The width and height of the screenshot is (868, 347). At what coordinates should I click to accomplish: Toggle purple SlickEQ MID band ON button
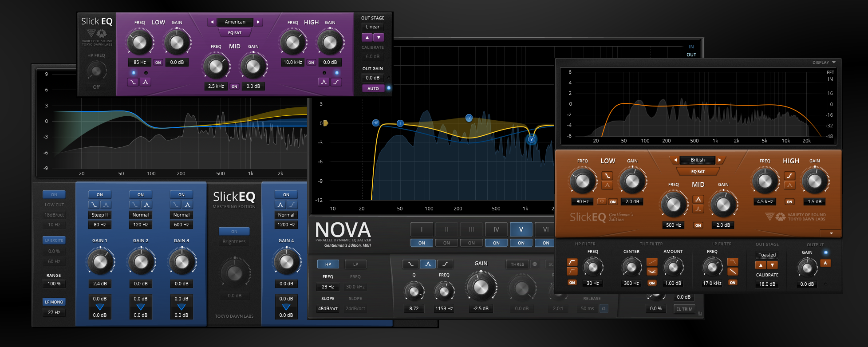[x=234, y=87]
